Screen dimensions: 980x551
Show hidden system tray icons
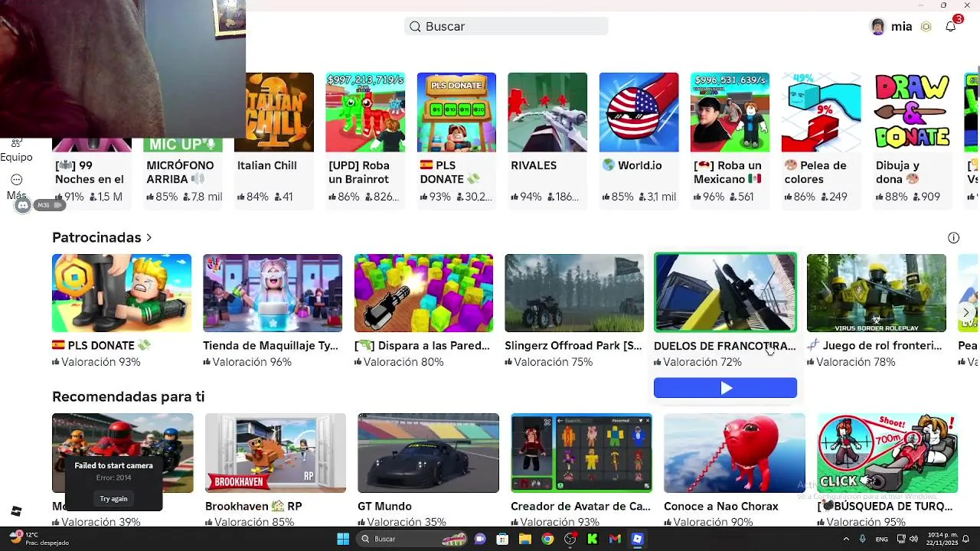click(x=847, y=539)
